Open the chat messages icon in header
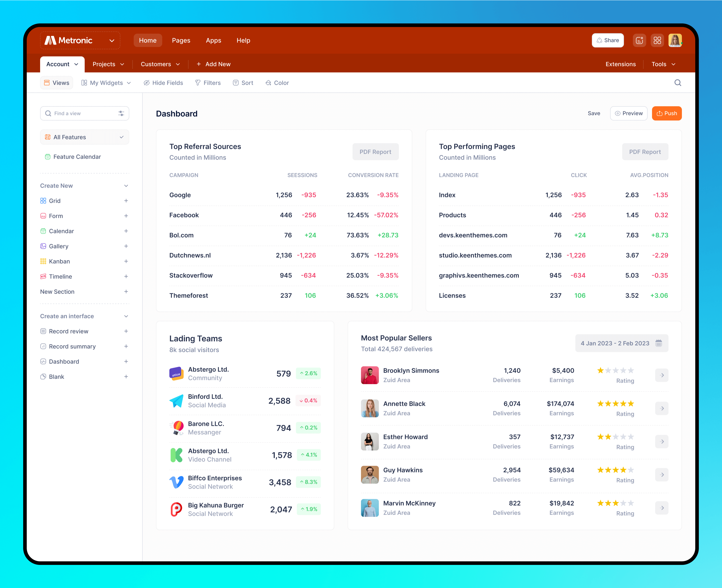Image resolution: width=722 pixels, height=588 pixels. [639, 40]
